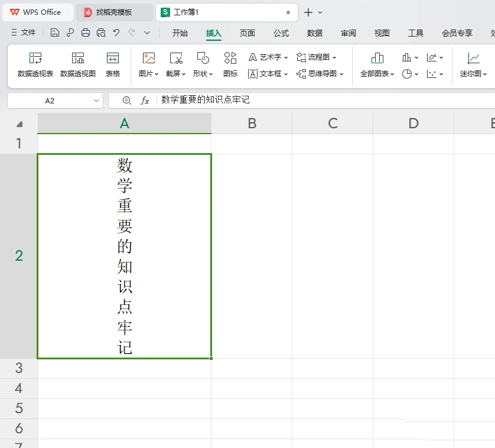
Task: Switch to the 开始 ribbon tab
Action: 180,33
